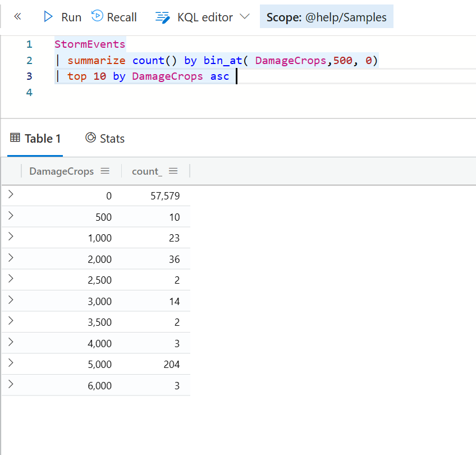This screenshot has height=455, width=476.
Task: Click the top keyword in line 3
Action: pos(77,76)
